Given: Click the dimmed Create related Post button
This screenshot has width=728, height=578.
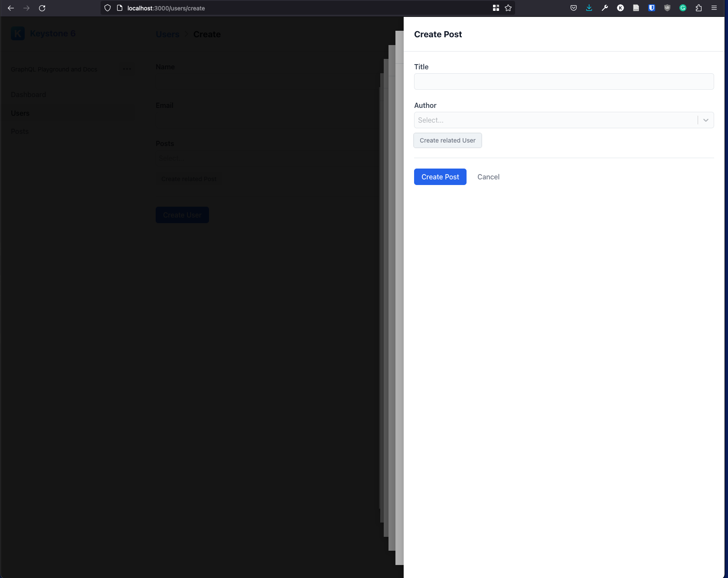Looking at the screenshot, I should click(x=189, y=179).
